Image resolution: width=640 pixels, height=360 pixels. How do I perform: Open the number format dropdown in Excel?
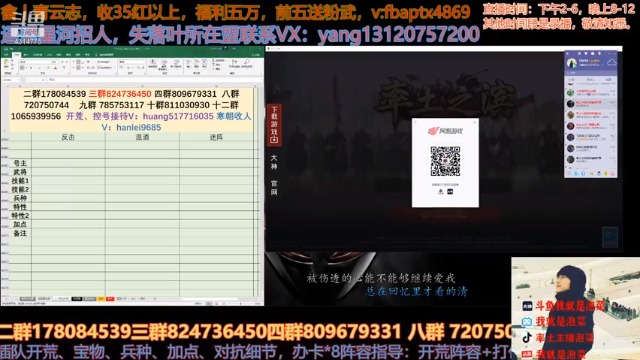point(144,62)
